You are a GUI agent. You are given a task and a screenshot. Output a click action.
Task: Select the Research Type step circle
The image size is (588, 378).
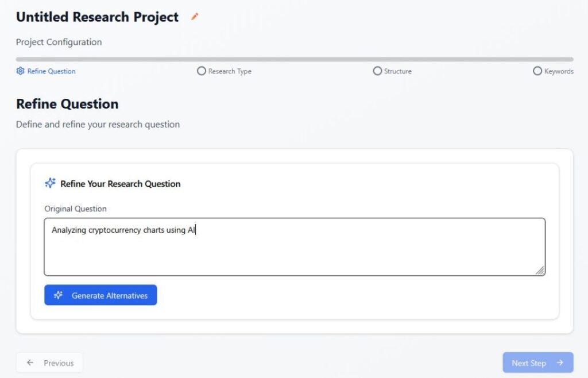(x=201, y=71)
